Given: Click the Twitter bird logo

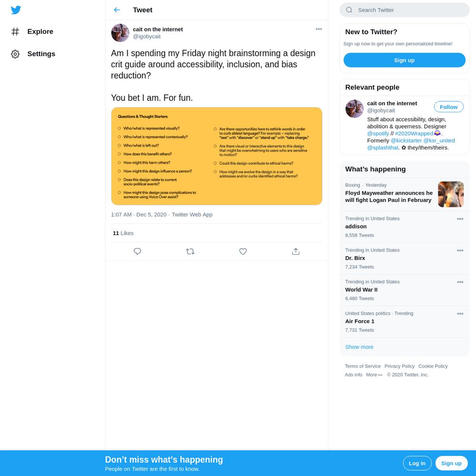Looking at the screenshot, I should pyautogui.click(x=16, y=10).
